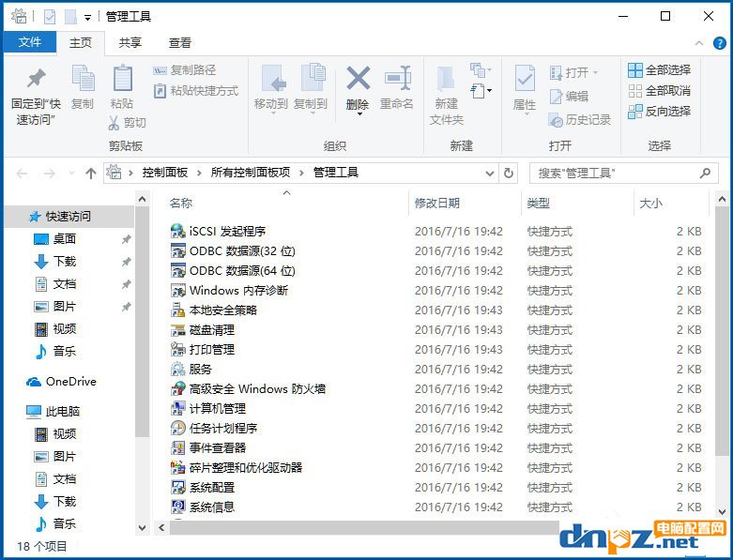Click 粘贴快捷方式 in the ribbon
Image resolution: width=733 pixels, height=560 pixels.
196,91
